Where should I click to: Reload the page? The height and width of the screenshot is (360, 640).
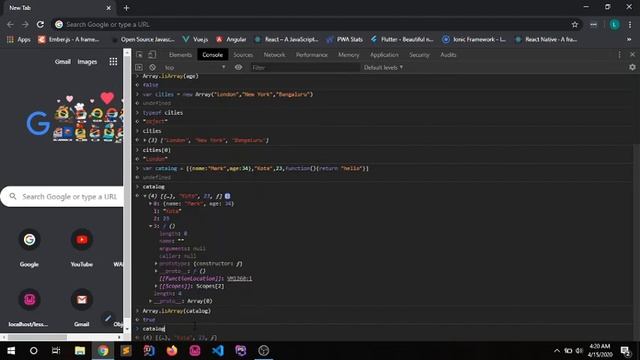pos(40,24)
